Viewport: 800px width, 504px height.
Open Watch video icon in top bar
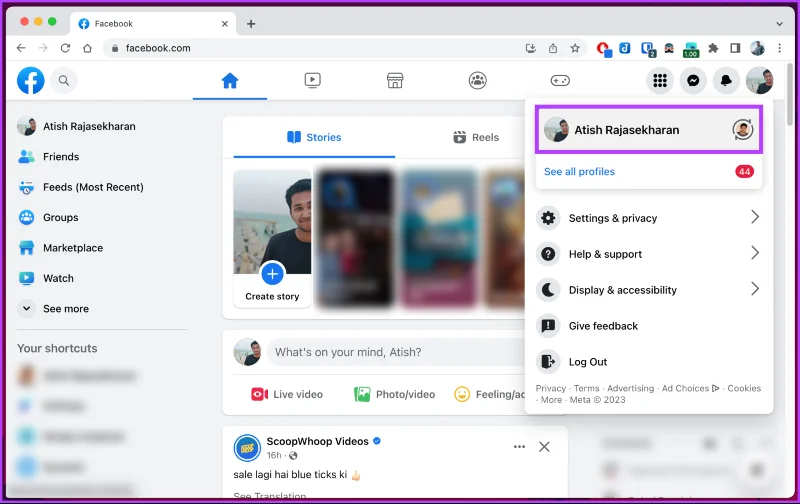tap(312, 81)
